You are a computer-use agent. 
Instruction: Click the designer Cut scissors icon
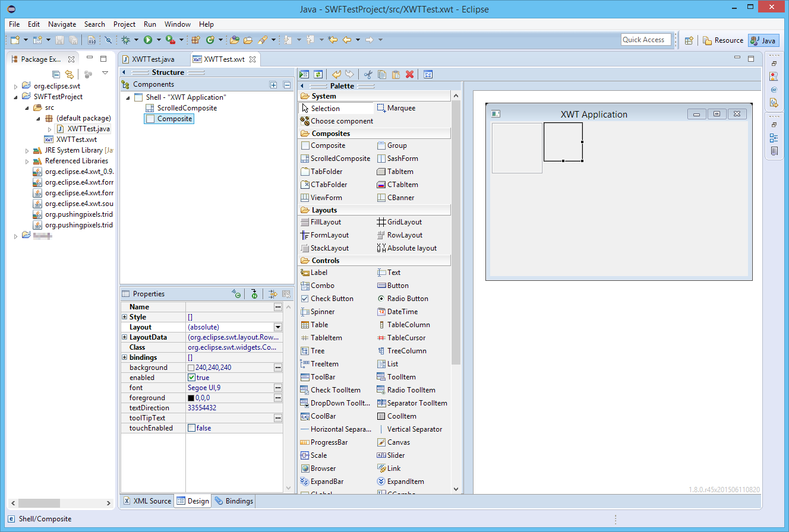368,74
